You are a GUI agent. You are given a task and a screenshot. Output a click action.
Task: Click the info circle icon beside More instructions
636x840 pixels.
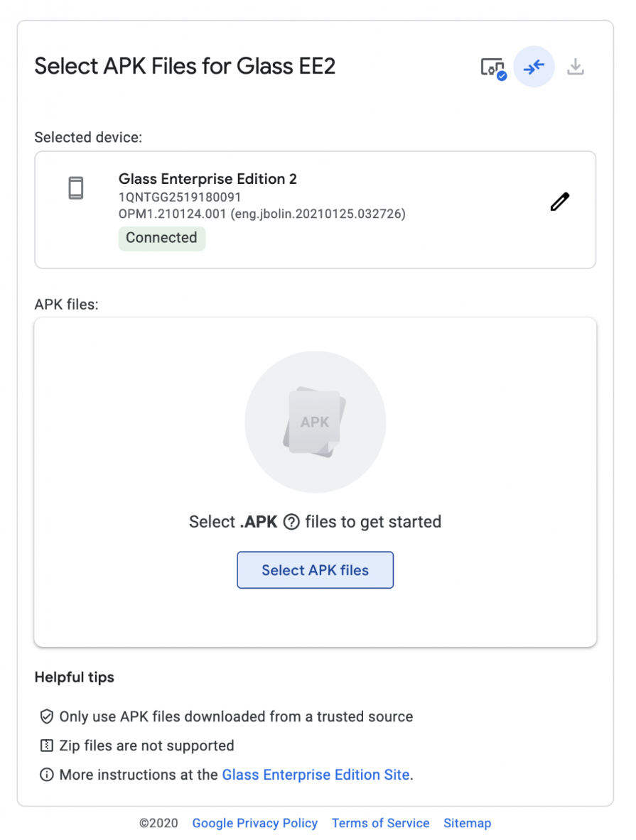pyautogui.click(x=47, y=775)
